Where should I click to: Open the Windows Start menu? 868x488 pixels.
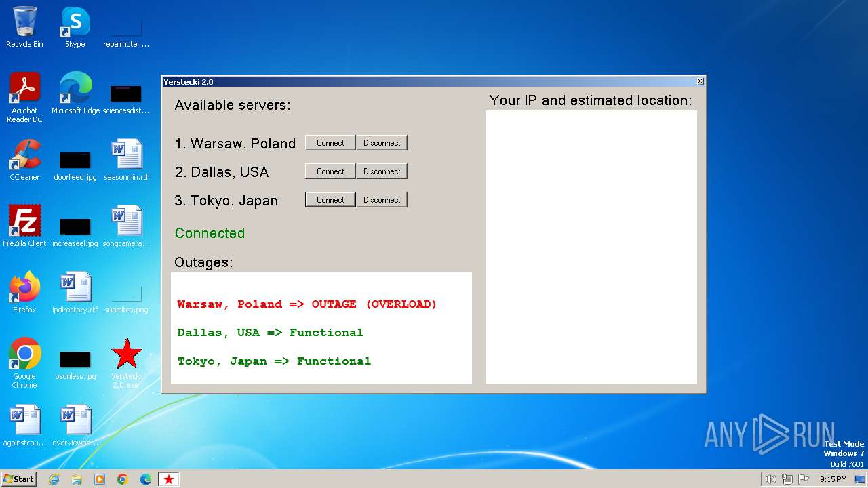point(19,479)
